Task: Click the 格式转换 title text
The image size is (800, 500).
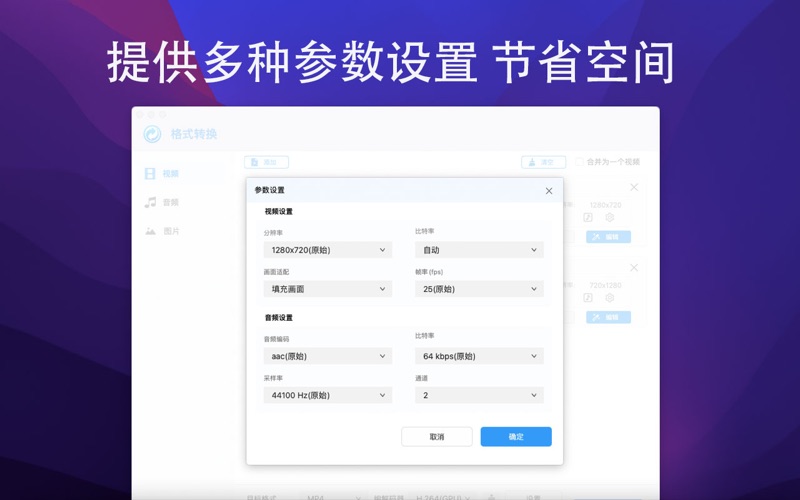Action: tap(194, 134)
